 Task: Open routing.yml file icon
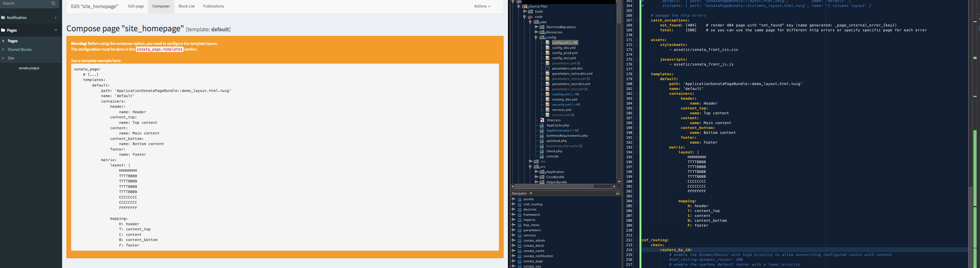click(x=548, y=94)
